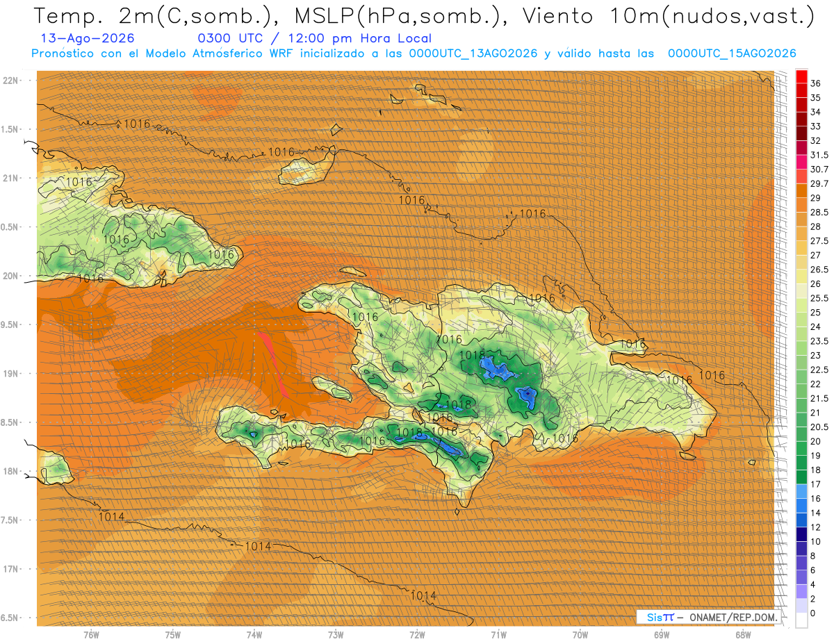834x644 pixels.
Task: Click the legend value '36'
Action: pyautogui.click(x=816, y=83)
